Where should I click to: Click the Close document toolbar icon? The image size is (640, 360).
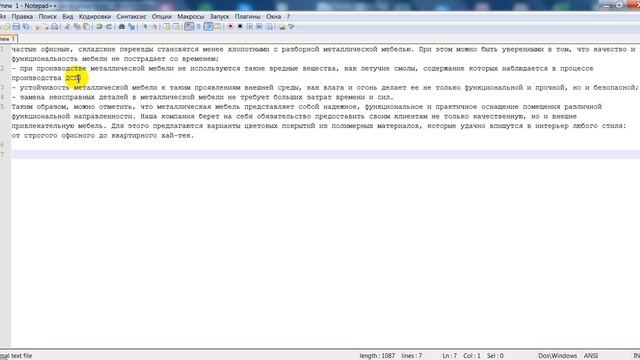pos(37,27)
